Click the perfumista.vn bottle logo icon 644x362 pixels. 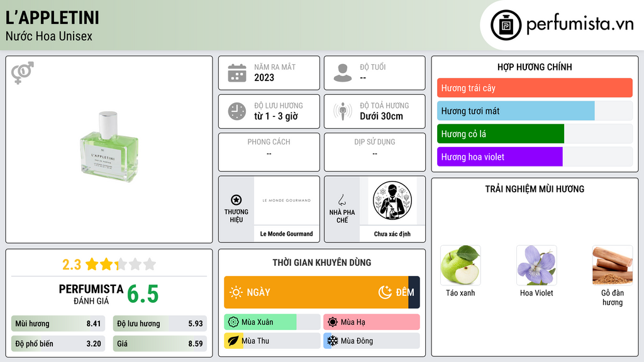pos(506,25)
